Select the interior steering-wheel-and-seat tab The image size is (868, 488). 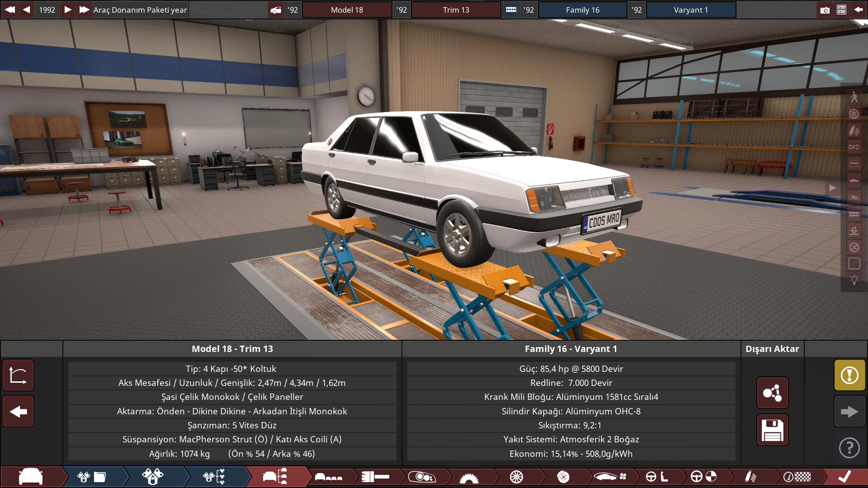[x=657, y=477]
